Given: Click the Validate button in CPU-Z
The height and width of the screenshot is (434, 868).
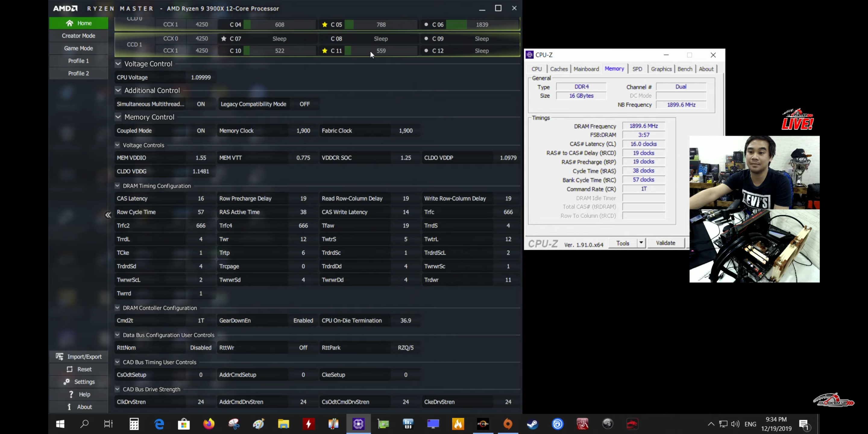Looking at the screenshot, I should 665,243.
